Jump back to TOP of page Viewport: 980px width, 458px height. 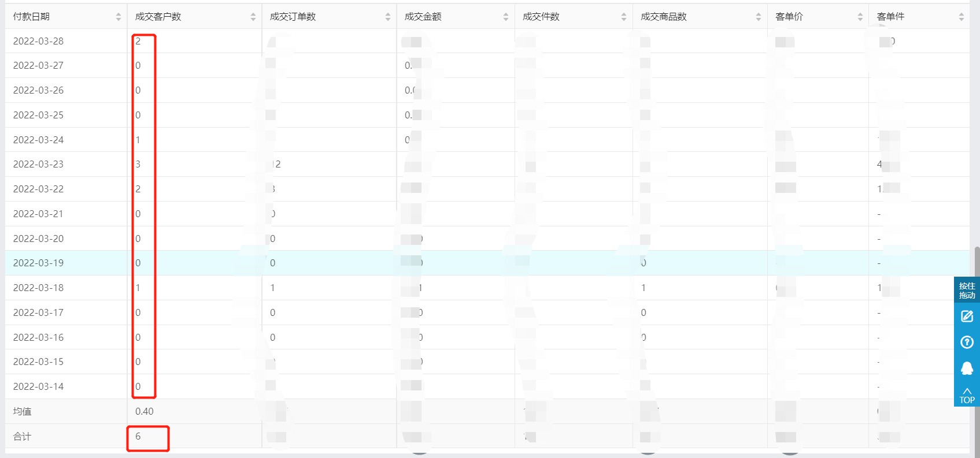[967, 396]
